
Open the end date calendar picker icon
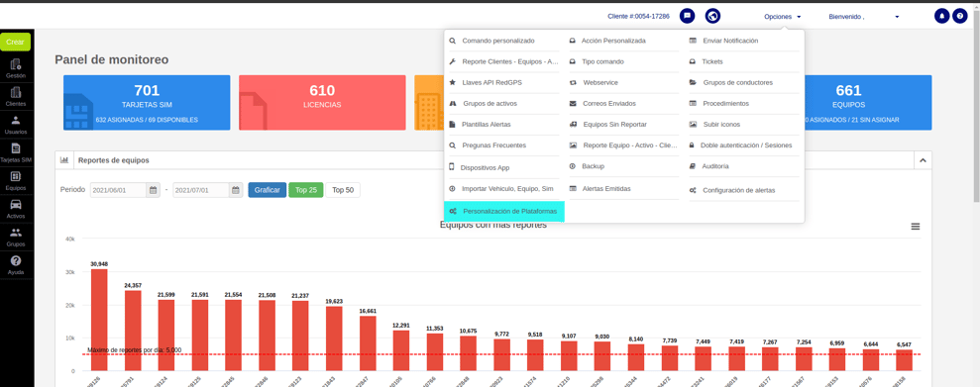point(236,190)
